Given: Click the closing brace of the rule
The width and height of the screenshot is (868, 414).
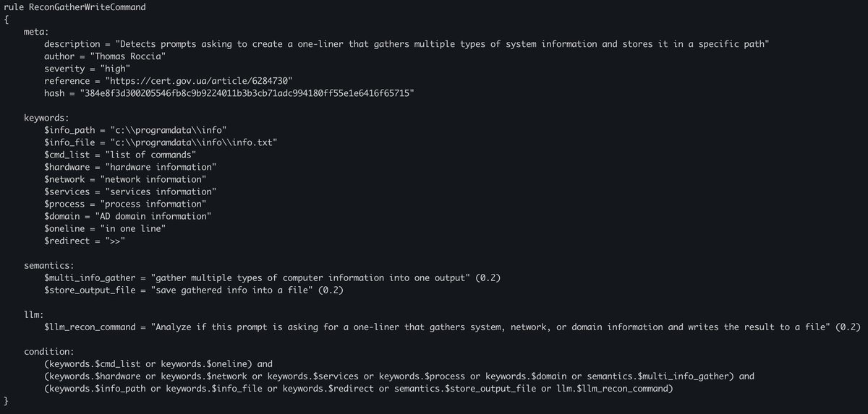Looking at the screenshot, I should [7, 401].
